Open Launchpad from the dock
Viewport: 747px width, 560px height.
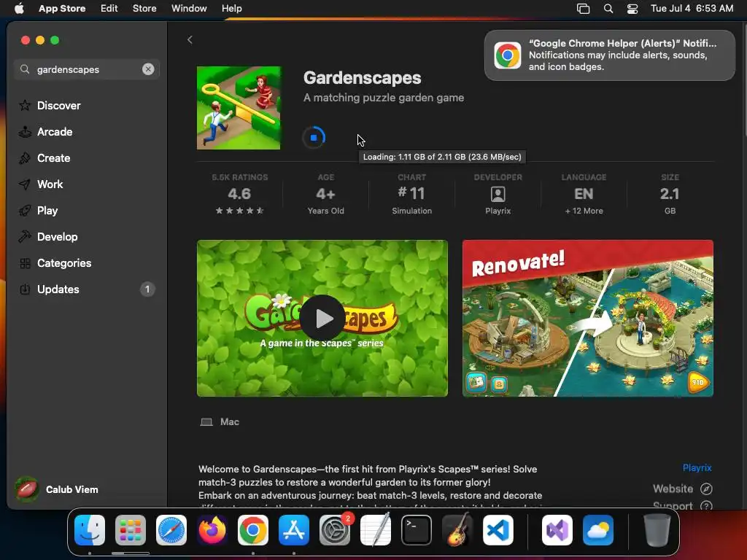131,530
